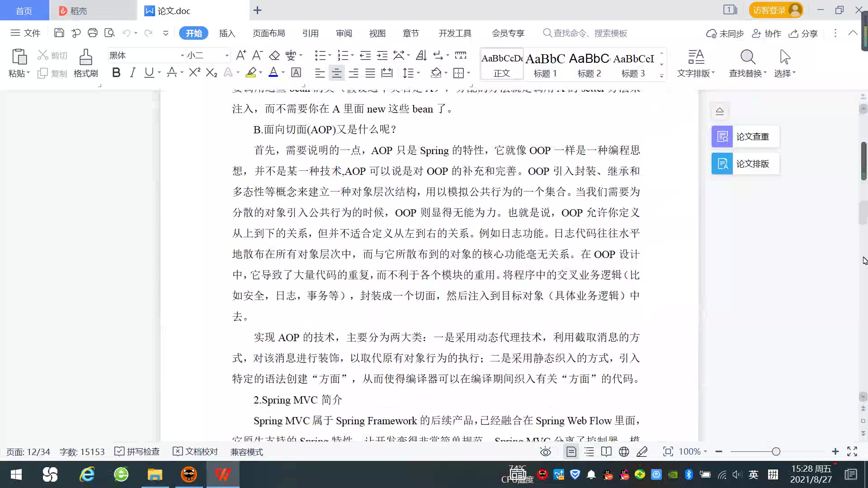Collapse the side task pane

(x=720, y=111)
